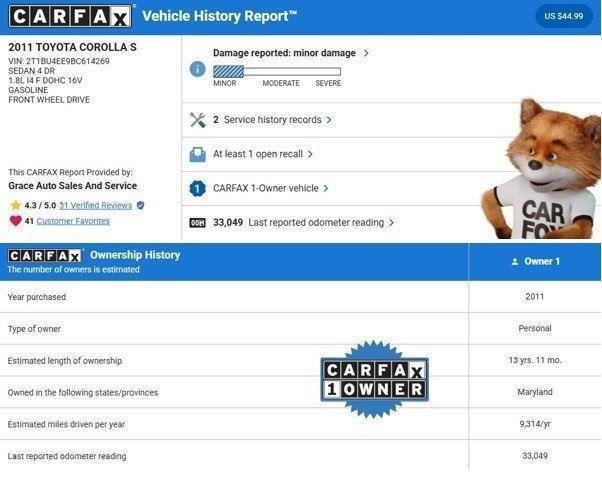Image resolution: width=602 pixels, height=489 pixels.
Task: Select the Owner 1 column header
Action: pyautogui.click(x=535, y=262)
